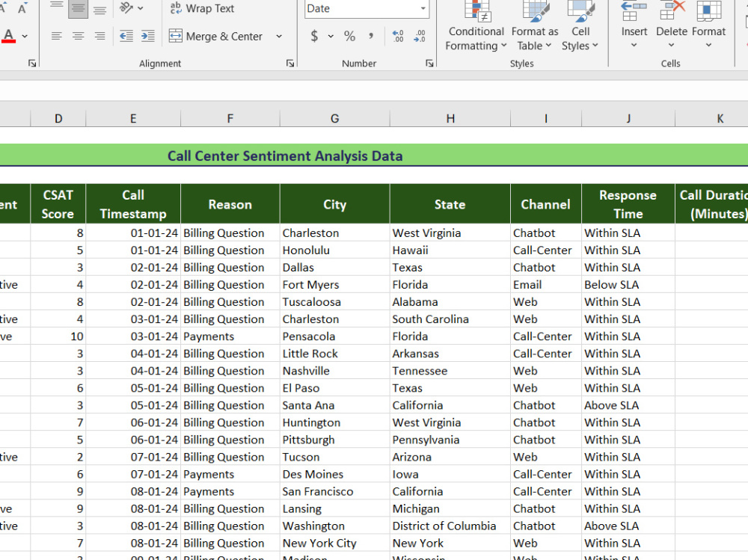Click Merge & Center button
The width and height of the screenshot is (748, 560).
click(x=216, y=36)
